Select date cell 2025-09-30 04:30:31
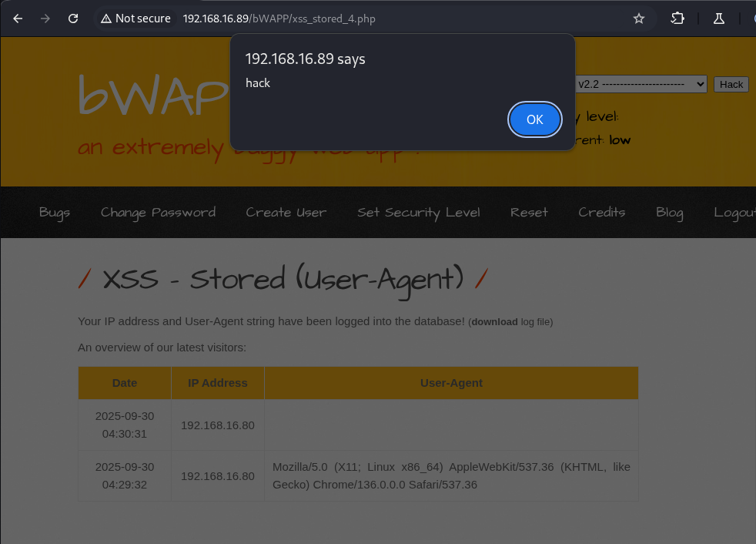This screenshot has width=756, height=544. tap(125, 425)
